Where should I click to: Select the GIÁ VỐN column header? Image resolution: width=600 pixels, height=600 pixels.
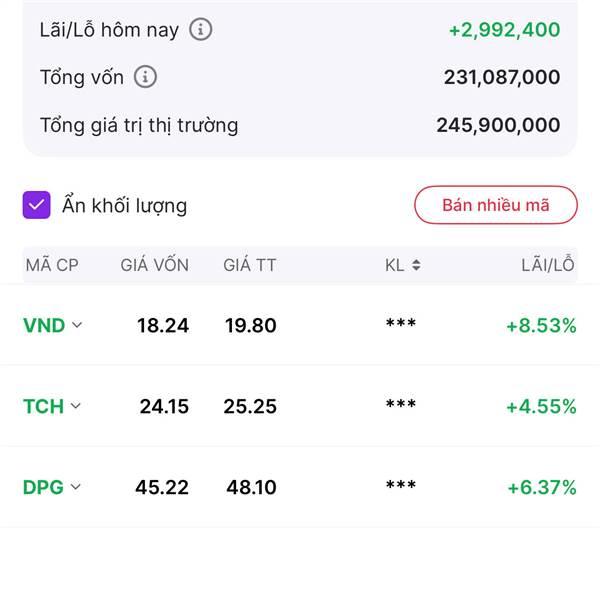(155, 265)
